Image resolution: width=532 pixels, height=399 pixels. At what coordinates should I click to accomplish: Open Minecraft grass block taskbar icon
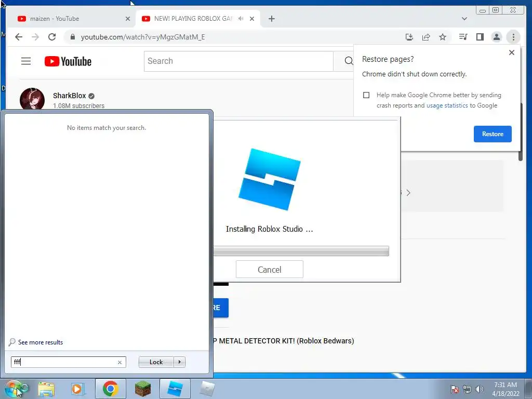[x=142, y=389]
